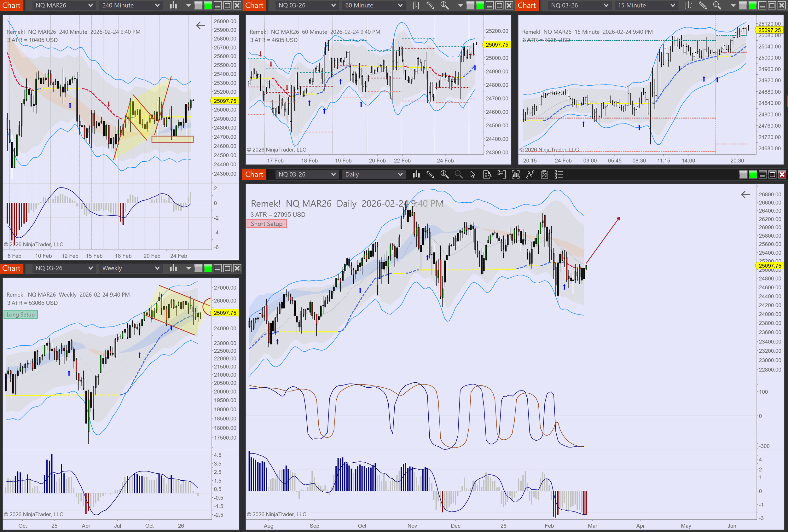Image resolution: width=788 pixels, height=532 pixels.
Task: Open Chart Trader icon in Daily toolbar
Action: click(x=501, y=175)
